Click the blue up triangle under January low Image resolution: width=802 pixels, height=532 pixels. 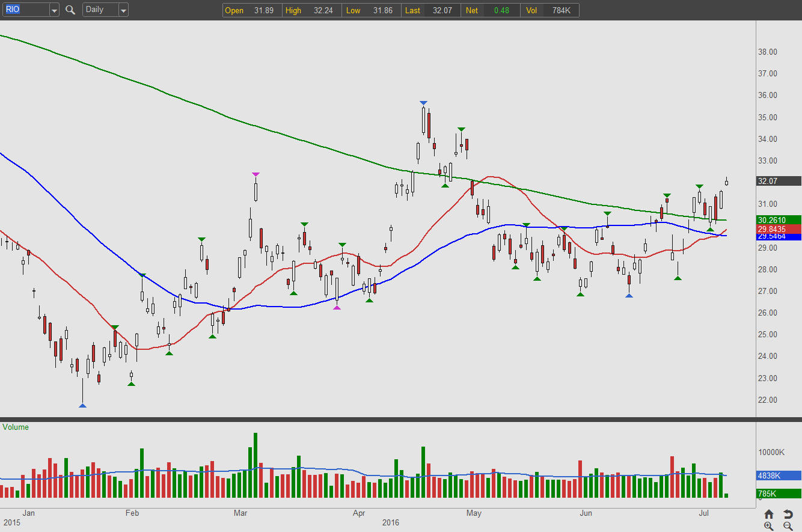(x=82, y=405)
